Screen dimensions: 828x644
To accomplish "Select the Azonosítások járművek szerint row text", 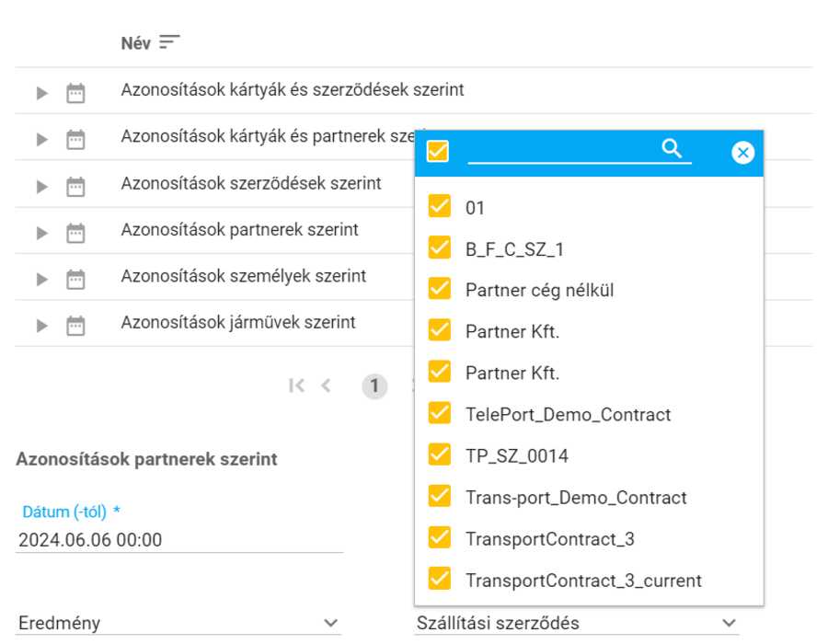I will point(238,323).
